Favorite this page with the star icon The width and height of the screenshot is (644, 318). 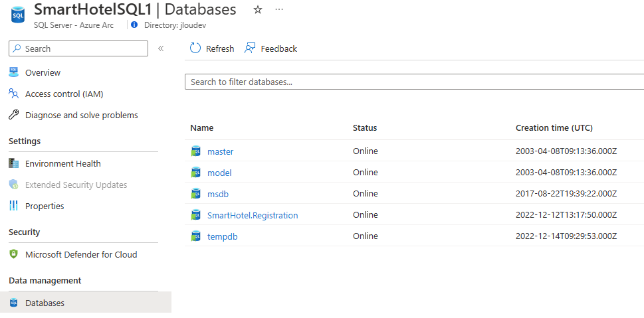point(257,10)
